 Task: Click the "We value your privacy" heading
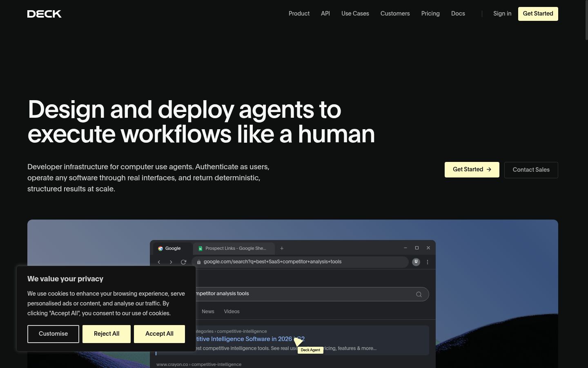pos(65,279)
